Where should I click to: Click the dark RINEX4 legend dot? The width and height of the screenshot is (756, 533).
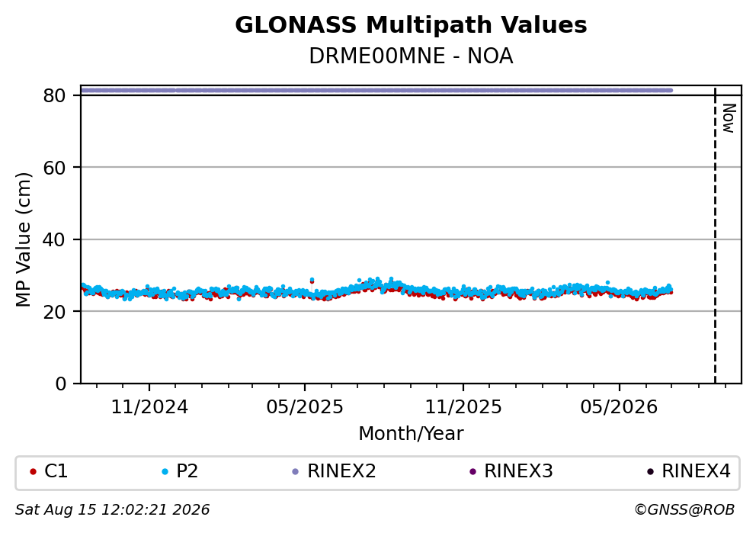tap(650, 472)
